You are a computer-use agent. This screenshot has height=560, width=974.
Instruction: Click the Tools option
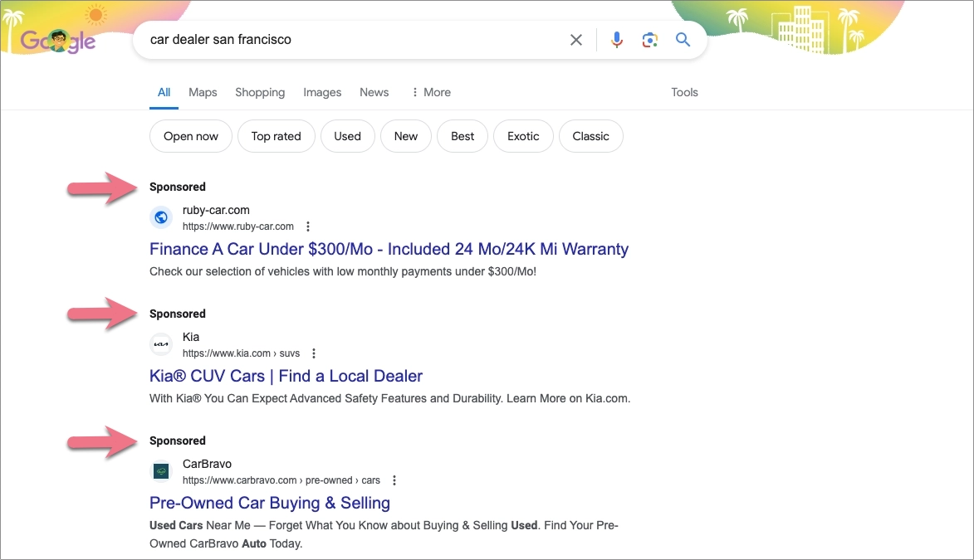684,92
